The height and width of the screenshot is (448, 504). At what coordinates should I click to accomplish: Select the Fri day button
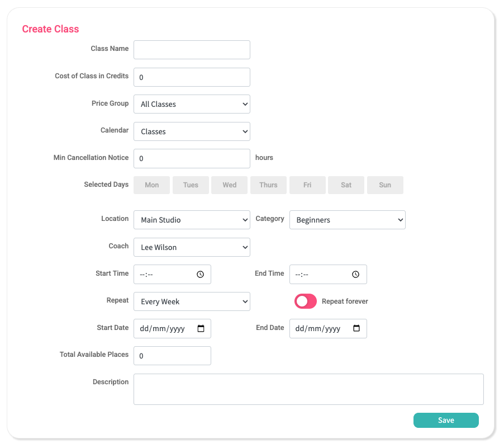pyautogui.click(x=307, y=185)
